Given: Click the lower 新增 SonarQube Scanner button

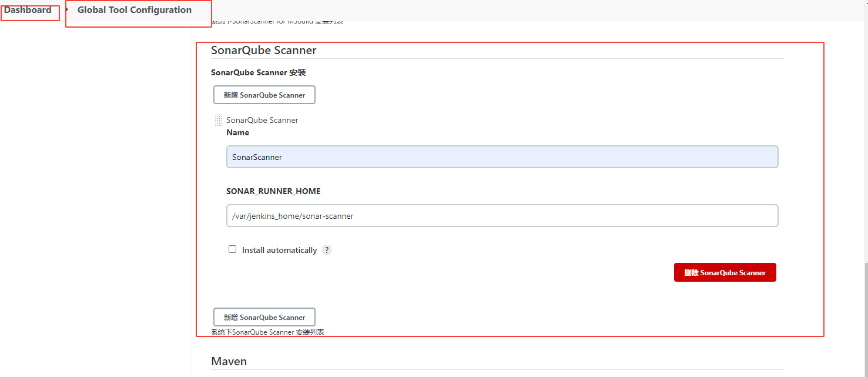Looking at the screenshot, I should (x=264, y=317).
